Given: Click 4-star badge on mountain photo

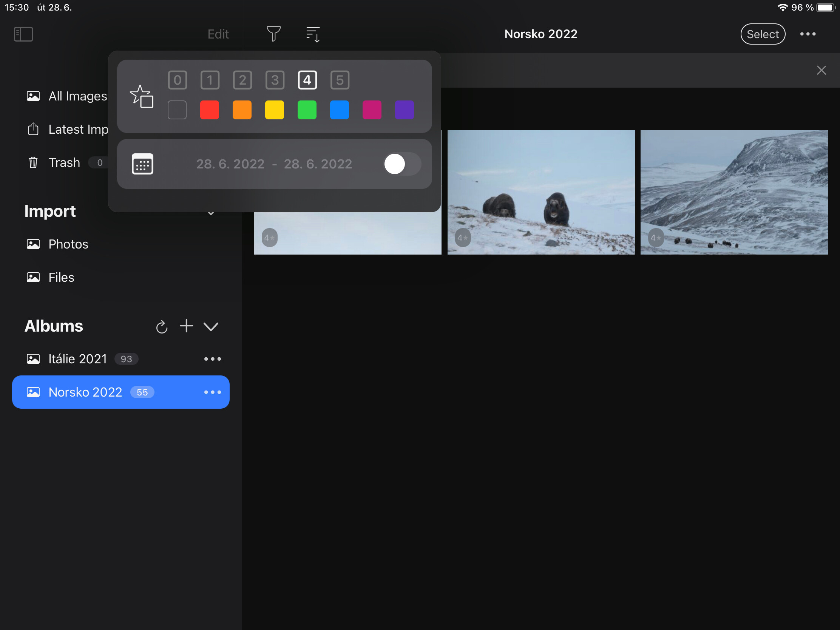Looking at the screenshot, I should [x=656, y=238].
